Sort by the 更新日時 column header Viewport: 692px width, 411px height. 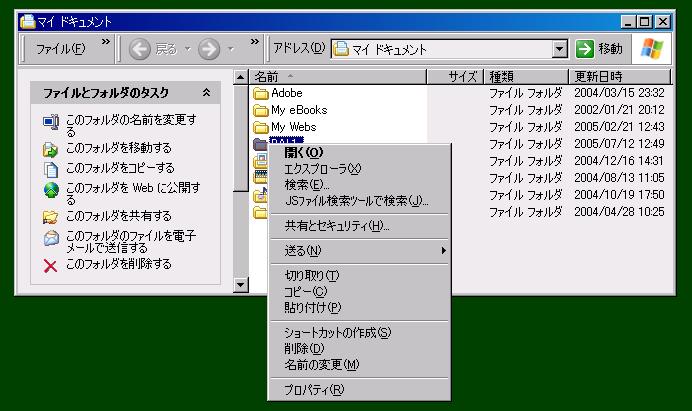[x=620, y=77]
